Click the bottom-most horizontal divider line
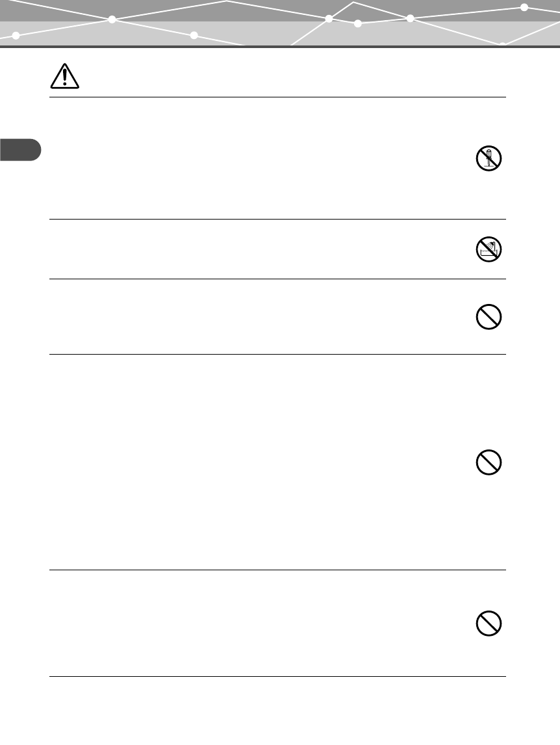The height and width of the screenshot is (745, 560). click(x=277, y=676)
